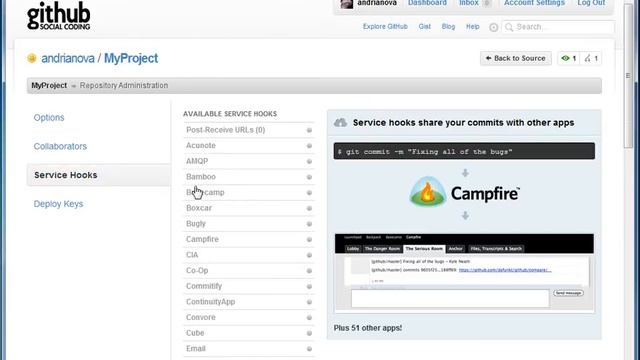This screenshot has height=360, width=640.
Task: Click the Campfire chat screenshot thumbnail
Action: click(x=464, y=273)
